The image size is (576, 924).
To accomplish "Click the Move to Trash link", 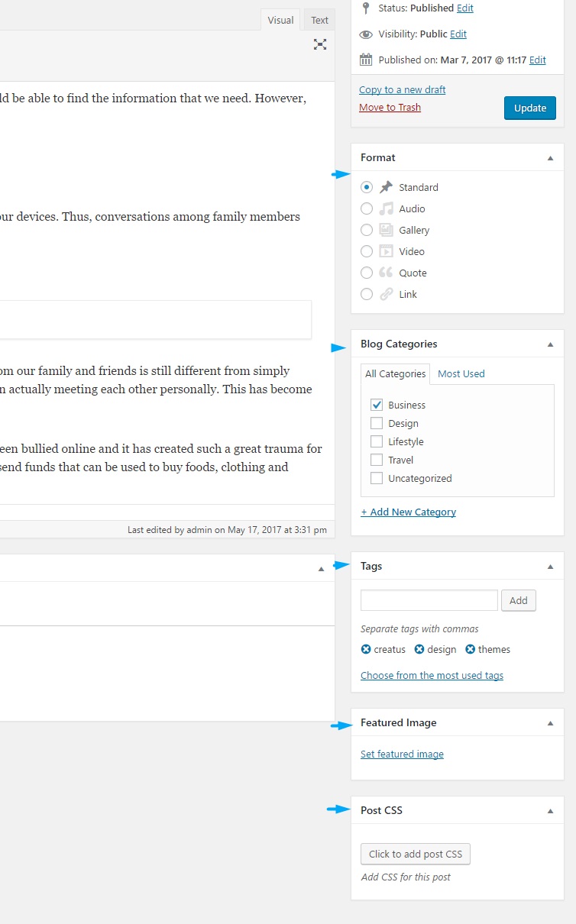I will 390,107.
